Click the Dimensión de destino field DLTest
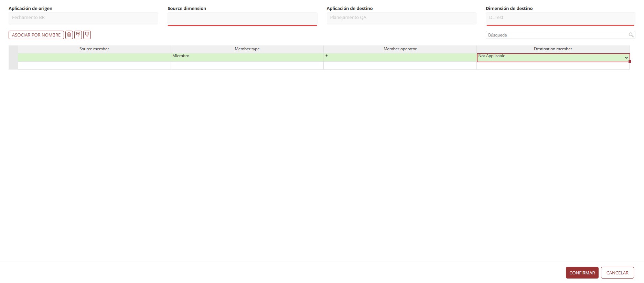The image size is (644, 283). pyautogui.click(x=560, y=19)
